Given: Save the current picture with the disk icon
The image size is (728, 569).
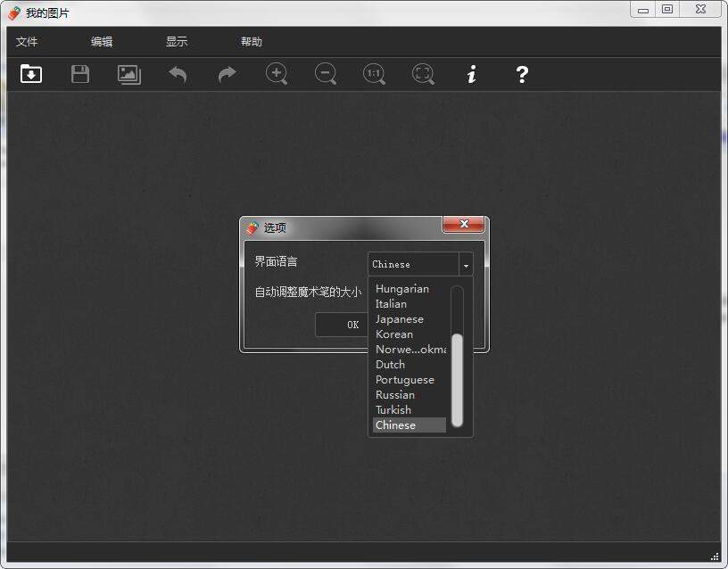Looking at the screenshot, I should pyautogui.click(x=79, y=75).
